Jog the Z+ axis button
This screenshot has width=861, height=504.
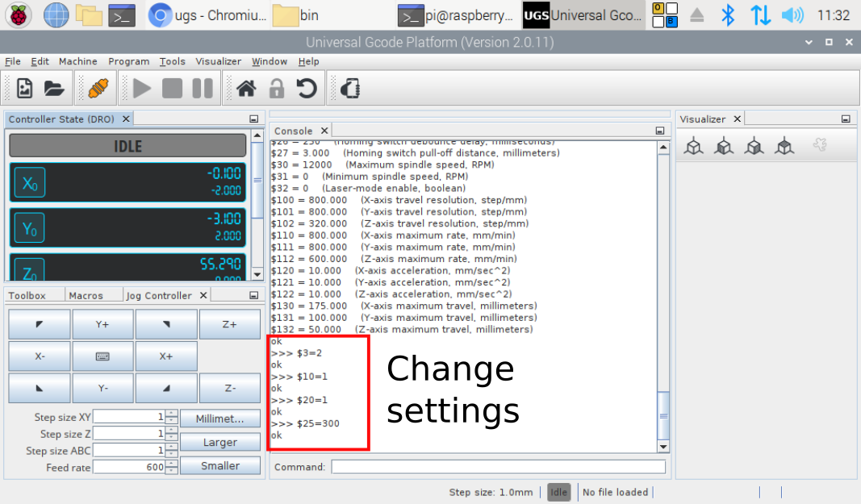(229, 324)
